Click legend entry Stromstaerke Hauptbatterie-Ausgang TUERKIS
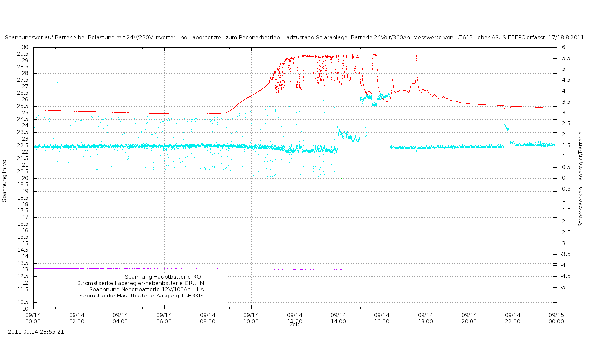Viewport: 596px width, 364px height. click(141, 296)
